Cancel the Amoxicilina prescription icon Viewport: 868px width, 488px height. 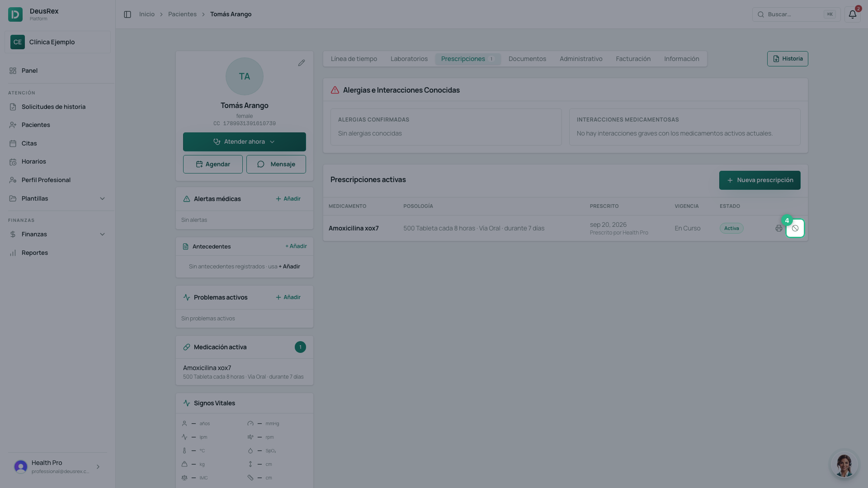(795, 228)
